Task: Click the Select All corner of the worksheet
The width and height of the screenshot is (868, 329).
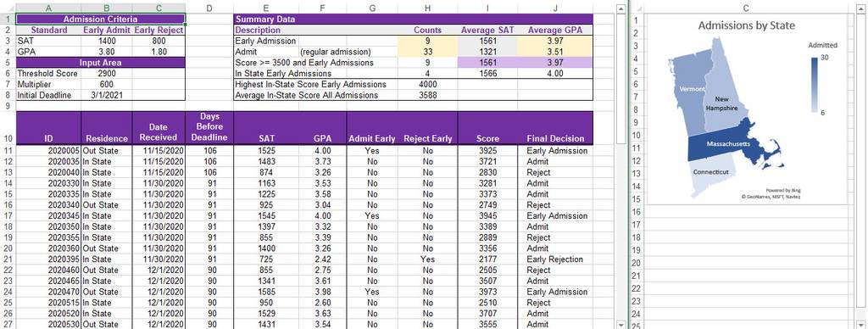Action: coord(8,8)
